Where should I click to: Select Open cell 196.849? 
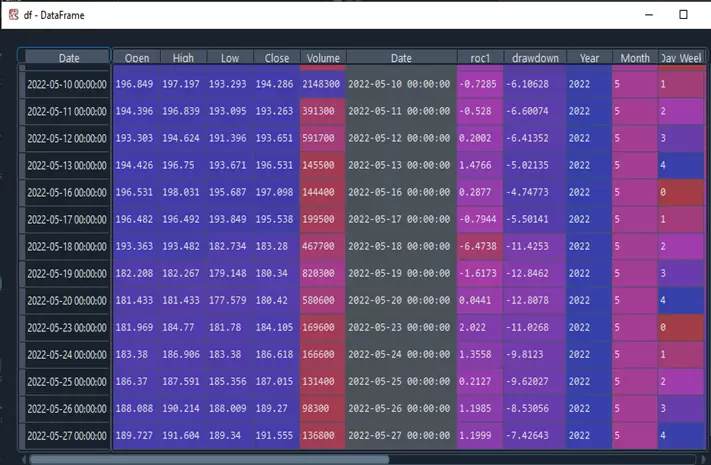tap(136, 84)
